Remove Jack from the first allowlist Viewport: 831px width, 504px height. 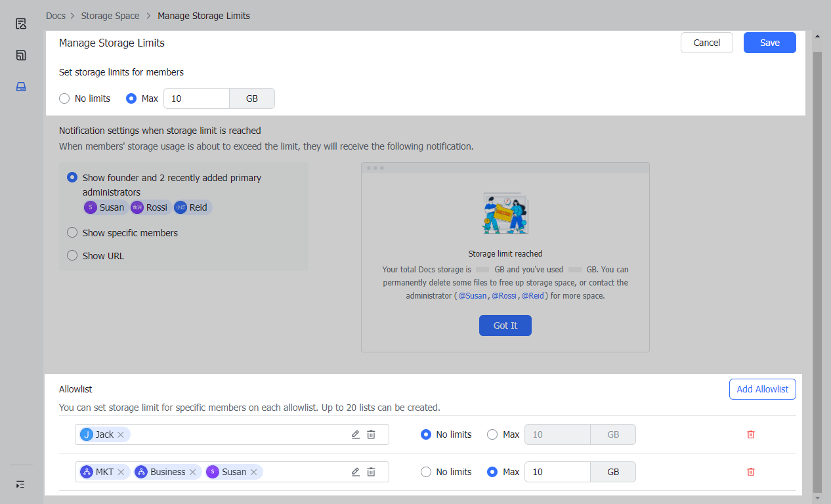121,434
